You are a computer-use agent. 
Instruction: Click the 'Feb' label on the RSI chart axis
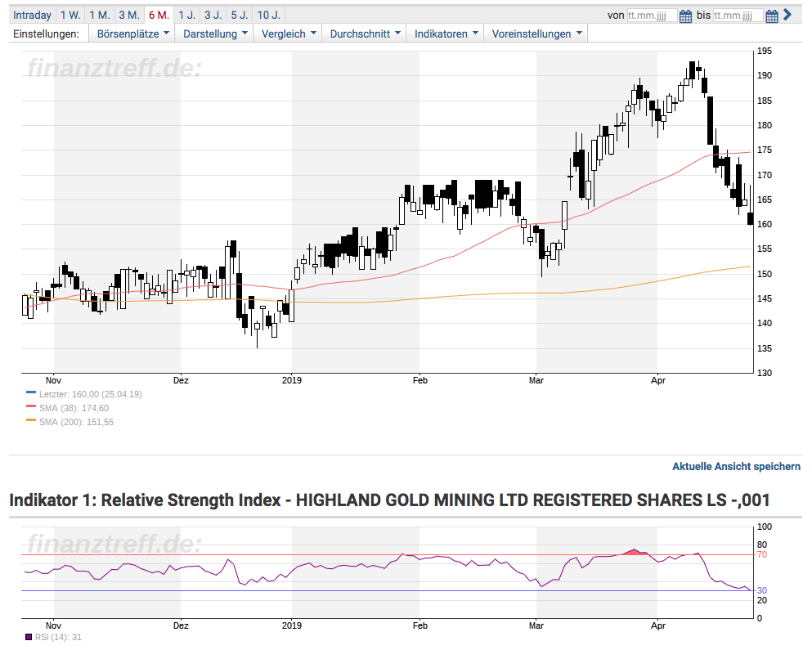(420, 625)
